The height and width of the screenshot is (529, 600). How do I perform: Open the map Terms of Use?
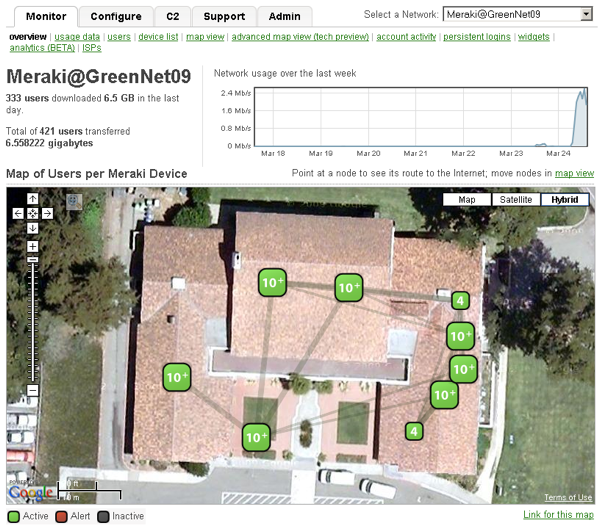(x=568, y=497)
